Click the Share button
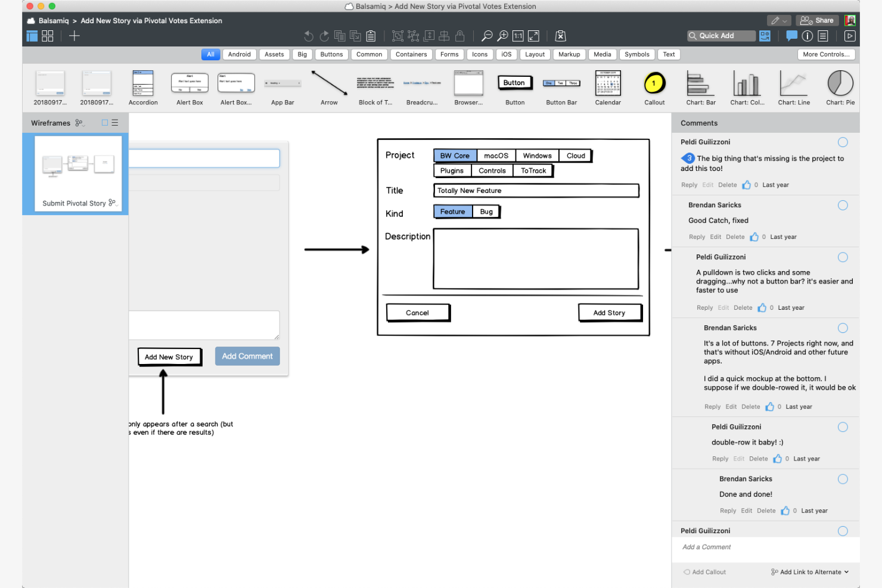 tap(817, 21)
